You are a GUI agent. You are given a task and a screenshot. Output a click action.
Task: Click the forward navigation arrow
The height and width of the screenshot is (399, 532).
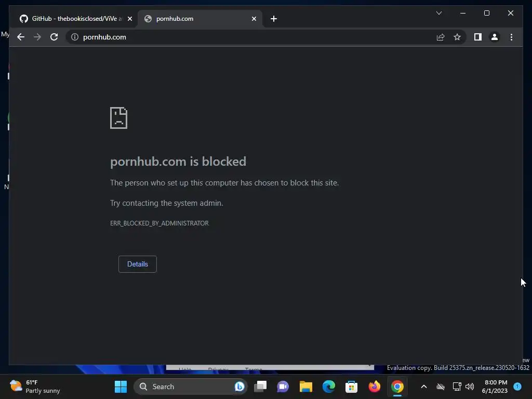pyautogui.click(x=37, y=37)
